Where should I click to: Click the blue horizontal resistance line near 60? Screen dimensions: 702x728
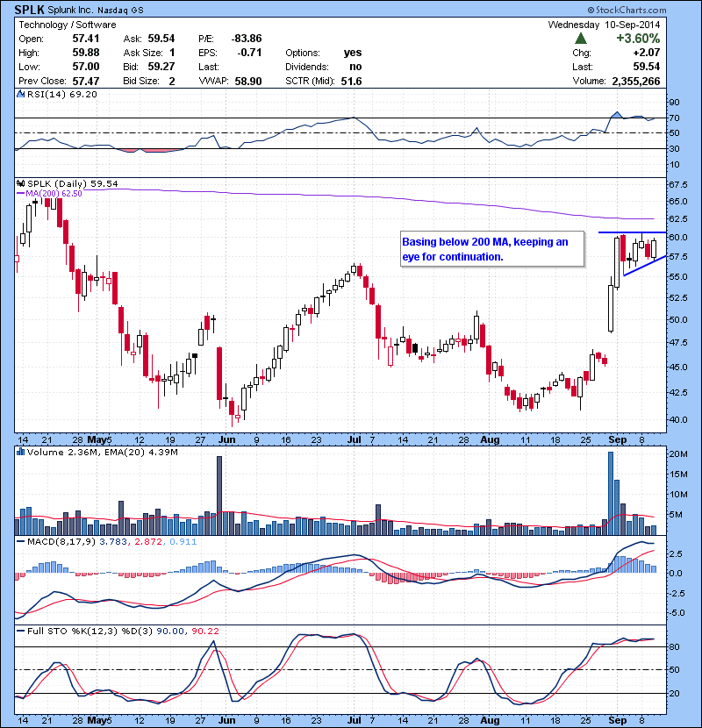(632, 232)
